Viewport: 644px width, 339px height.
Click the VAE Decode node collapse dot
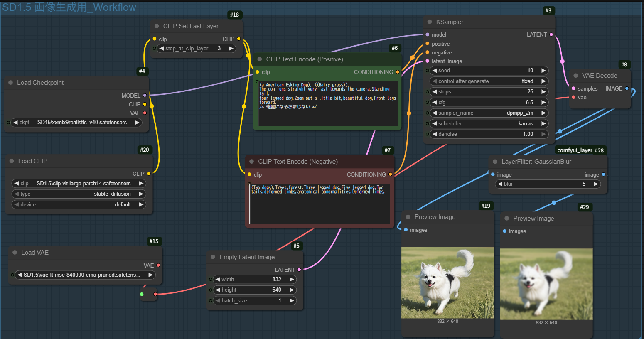[x=576, y=76]
